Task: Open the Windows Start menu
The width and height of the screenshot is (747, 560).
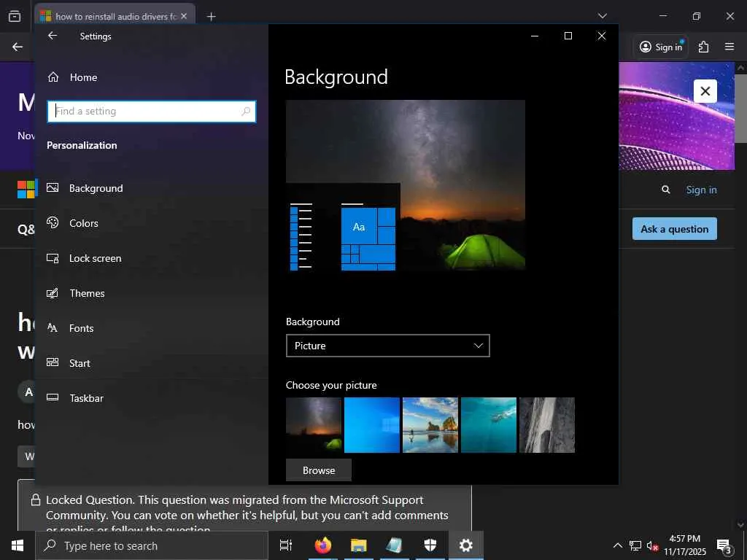Action: [18, 545]
